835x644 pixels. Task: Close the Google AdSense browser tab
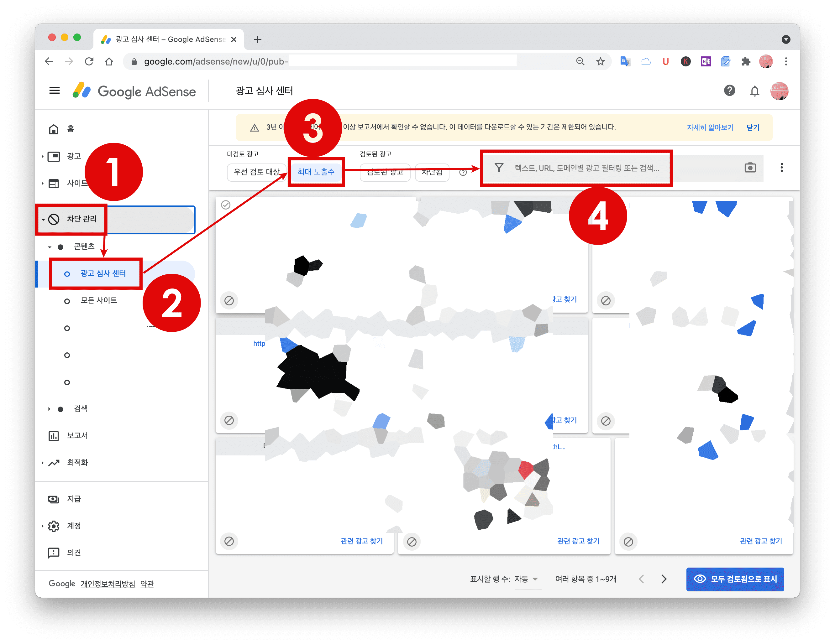pos(234,39)
